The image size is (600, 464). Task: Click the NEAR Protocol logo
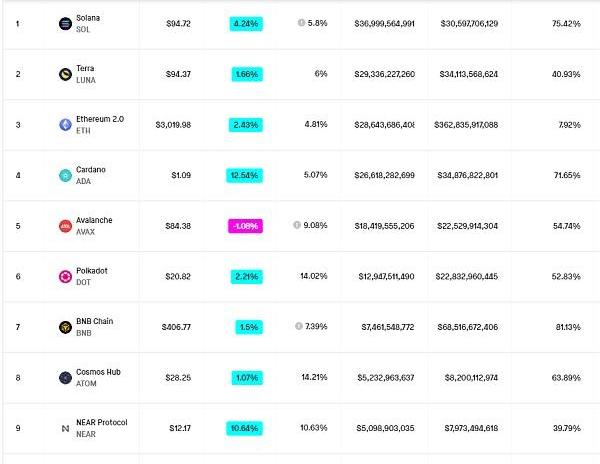(x=67, y=428)
